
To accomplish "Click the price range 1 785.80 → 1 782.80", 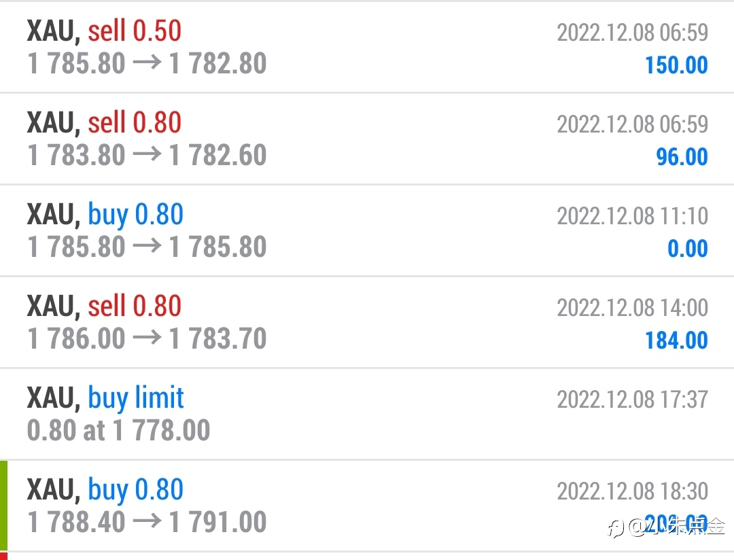I will pos(147,63).
